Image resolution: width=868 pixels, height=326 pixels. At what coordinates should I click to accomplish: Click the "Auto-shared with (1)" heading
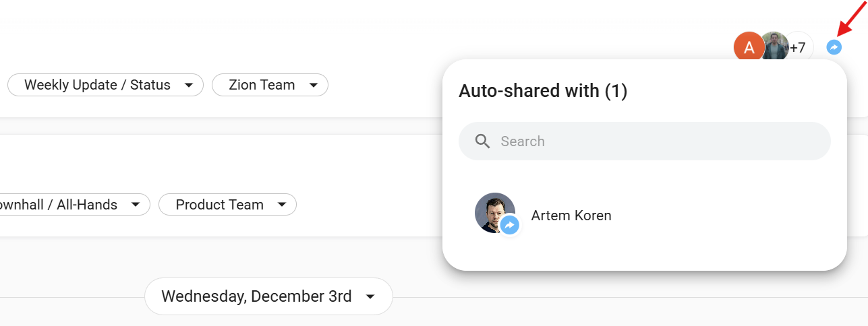tap(543, 91)
